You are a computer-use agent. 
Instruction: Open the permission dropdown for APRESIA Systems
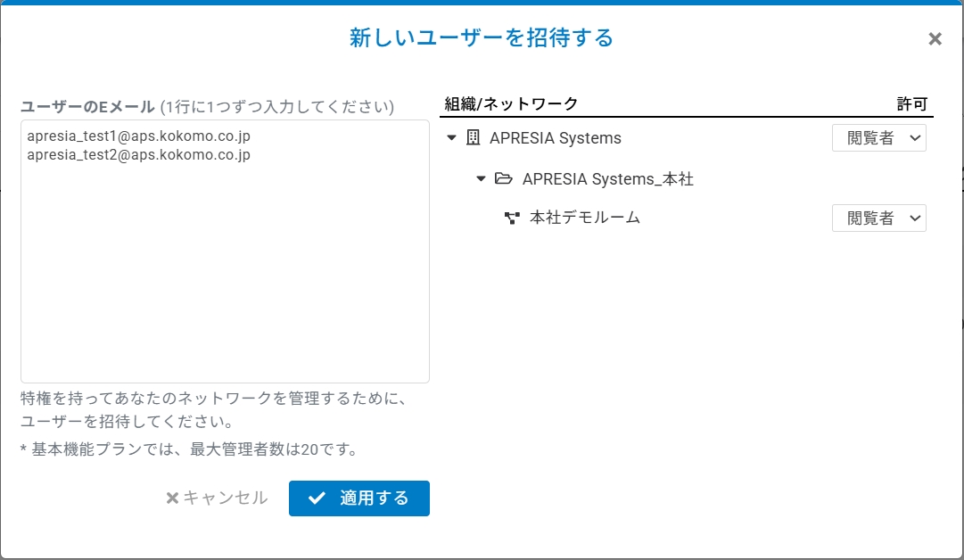(x=878, y=138)
